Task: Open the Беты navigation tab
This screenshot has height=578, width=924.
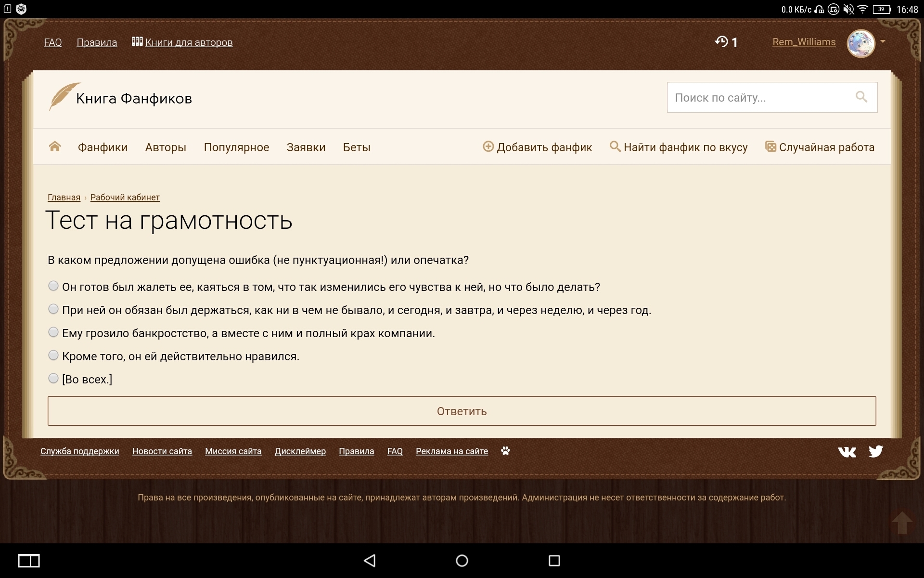Action: pyautogui.click(x=356, y=147)
